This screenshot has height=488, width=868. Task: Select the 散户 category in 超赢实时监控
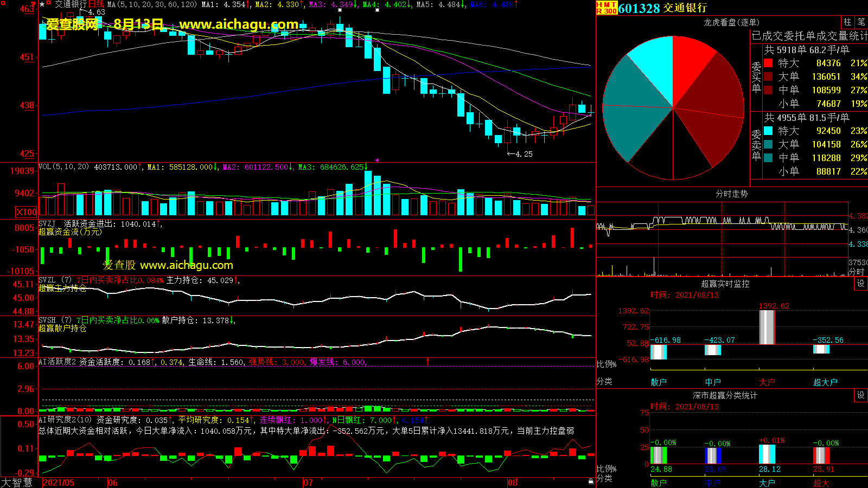(x=658, y=382)
